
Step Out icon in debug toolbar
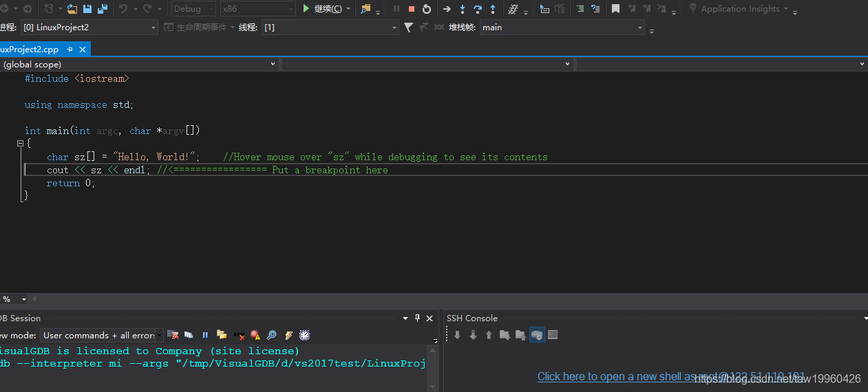(493, 9)
